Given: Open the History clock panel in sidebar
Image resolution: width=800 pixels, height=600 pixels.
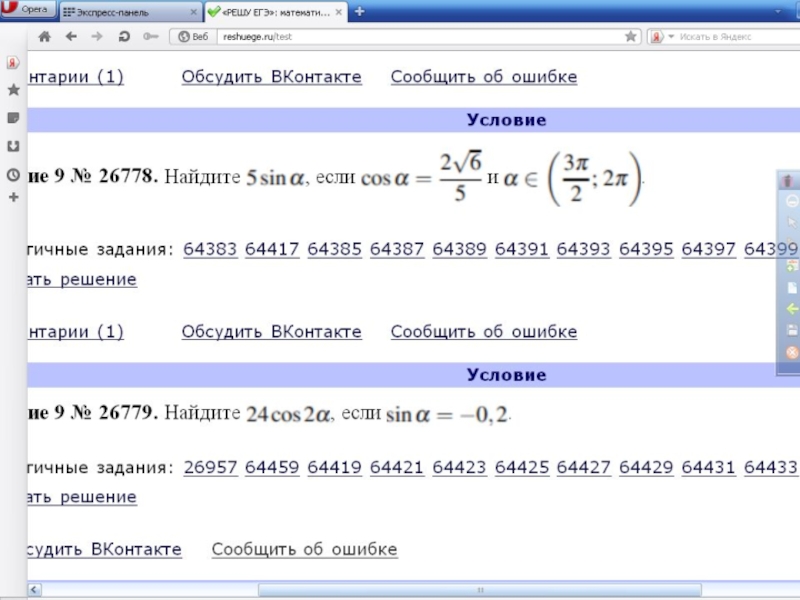Looking at the screenshot, I should pos(13,173).
